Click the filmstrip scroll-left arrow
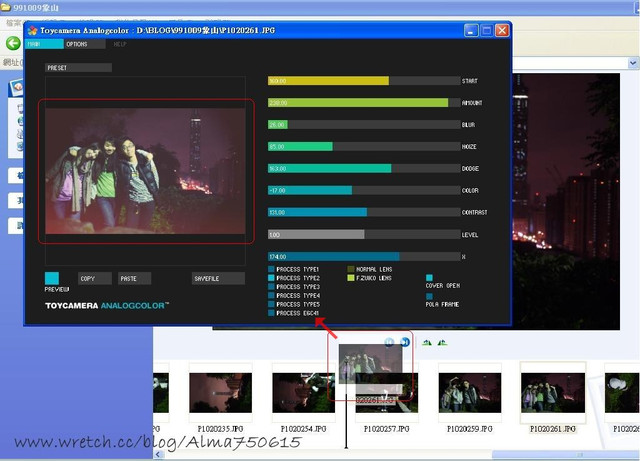This screenshot has height=461, width=640. click(158, 454)
